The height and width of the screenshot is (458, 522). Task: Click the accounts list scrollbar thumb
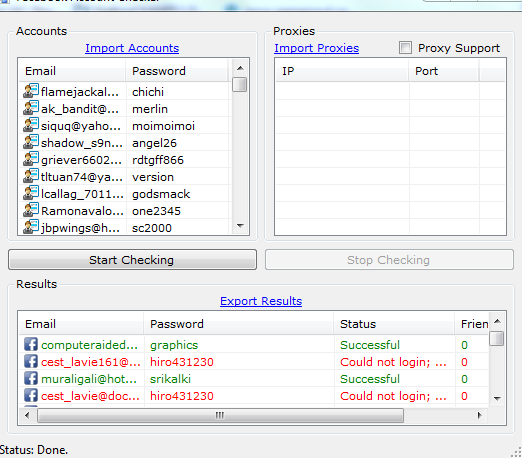point(240,84)
